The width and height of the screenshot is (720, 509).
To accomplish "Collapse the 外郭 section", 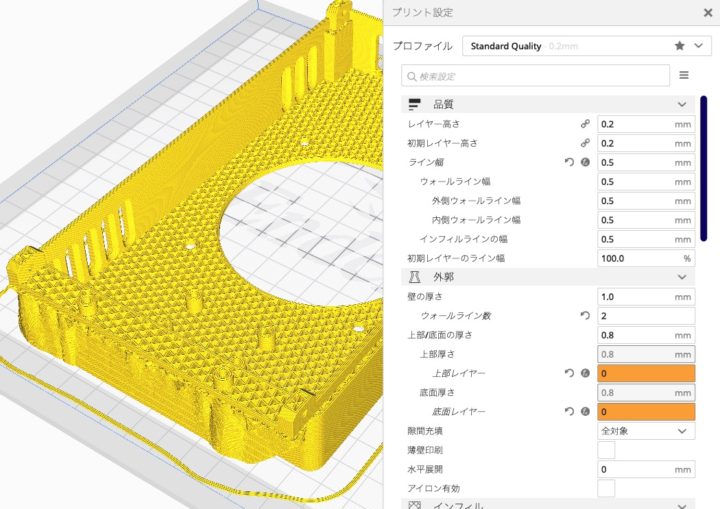I will click(682, 276).
